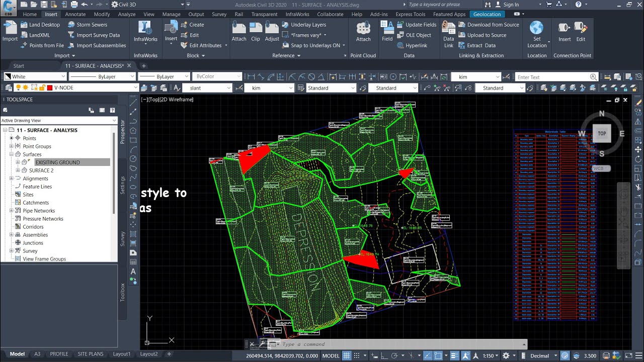This screenshot has width=644, height=362.
Task: Insert a Connection Point
Action: [565, 31]
